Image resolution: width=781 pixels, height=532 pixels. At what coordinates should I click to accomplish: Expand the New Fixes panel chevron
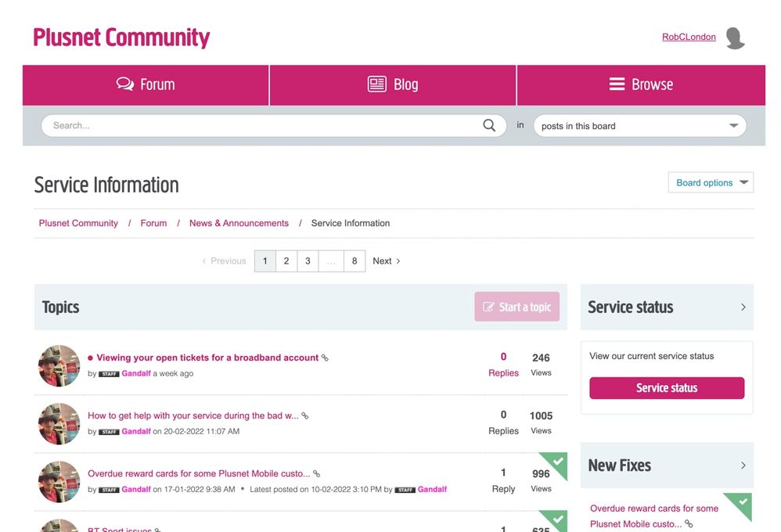[x=743, y=465]
